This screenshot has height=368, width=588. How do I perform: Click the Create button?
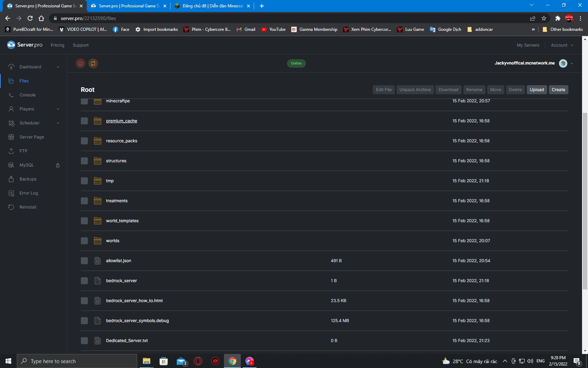point(558,90)
